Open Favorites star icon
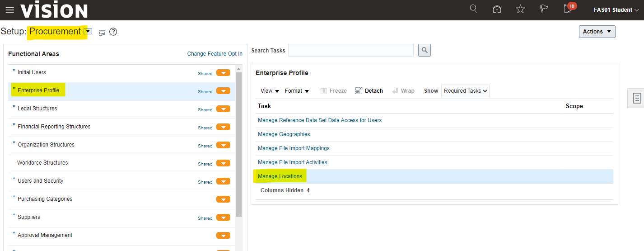Image resolution: width=644 pixels, height=251 pixels. coord(520,9)
